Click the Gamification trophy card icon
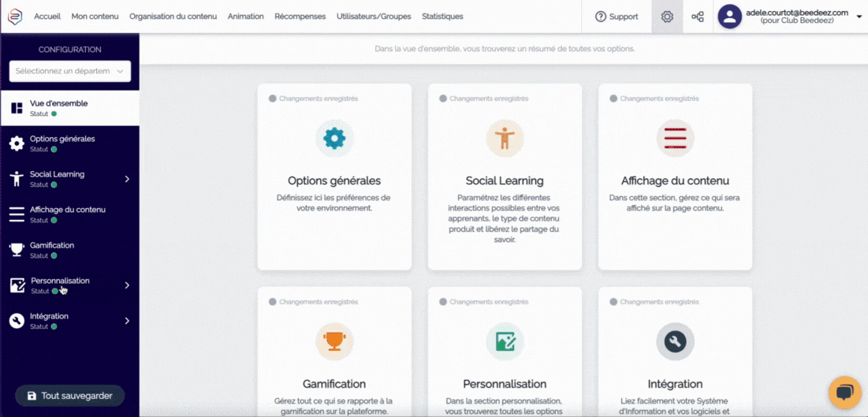The width and height of the screenshot is (868, 417). tap(334, 341)
